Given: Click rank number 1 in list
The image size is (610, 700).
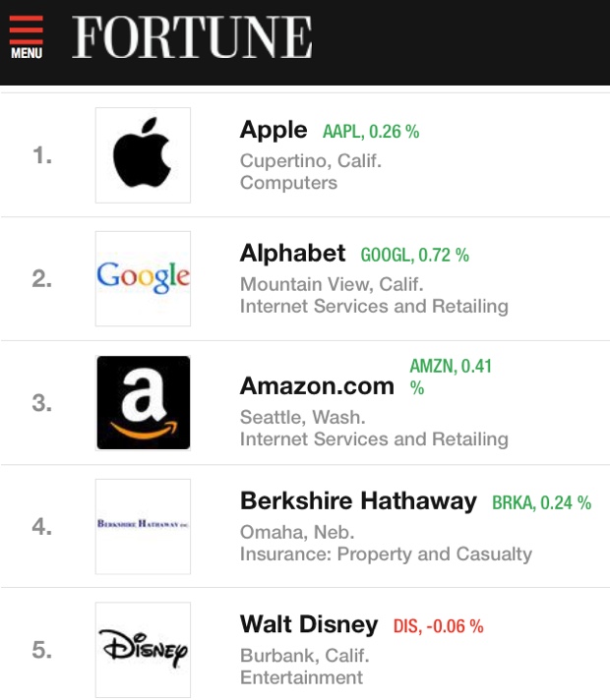Looking at the screenshot, I should click(42, 155).
